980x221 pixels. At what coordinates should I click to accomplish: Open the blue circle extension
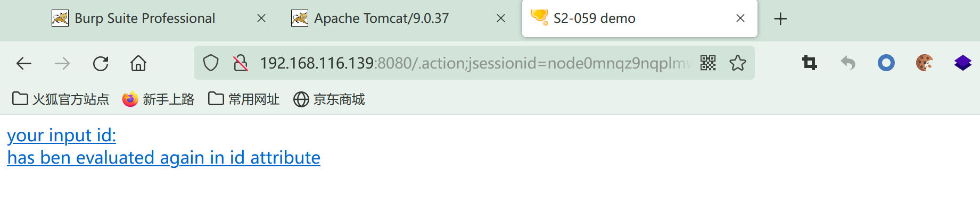pyautogui.click(x=886, y=63)
